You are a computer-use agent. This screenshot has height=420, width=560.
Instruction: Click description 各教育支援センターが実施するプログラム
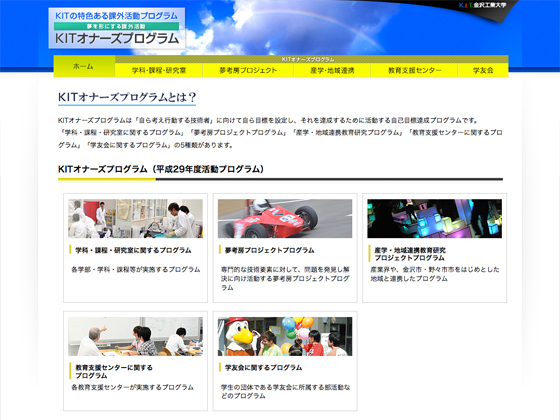click(x=132, y=387)
